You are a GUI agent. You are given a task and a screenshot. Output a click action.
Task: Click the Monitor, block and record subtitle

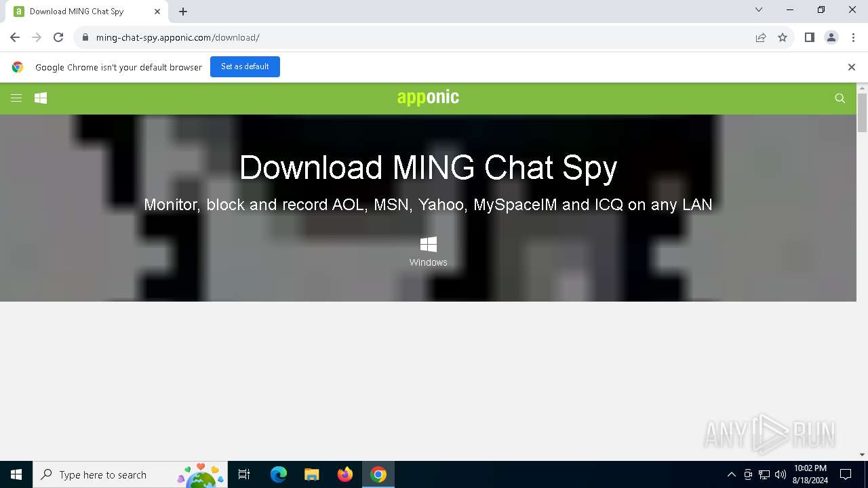428,205
